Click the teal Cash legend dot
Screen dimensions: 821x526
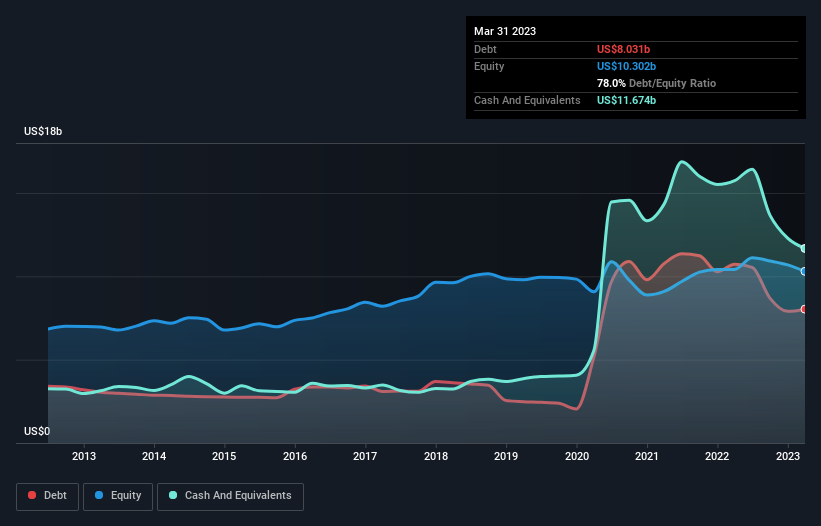pos(173,495)
